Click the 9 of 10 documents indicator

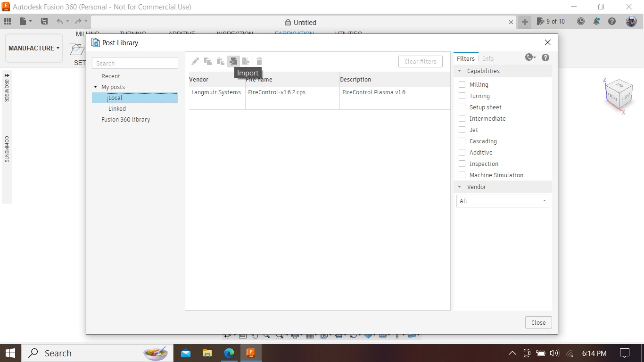[551, 21]
